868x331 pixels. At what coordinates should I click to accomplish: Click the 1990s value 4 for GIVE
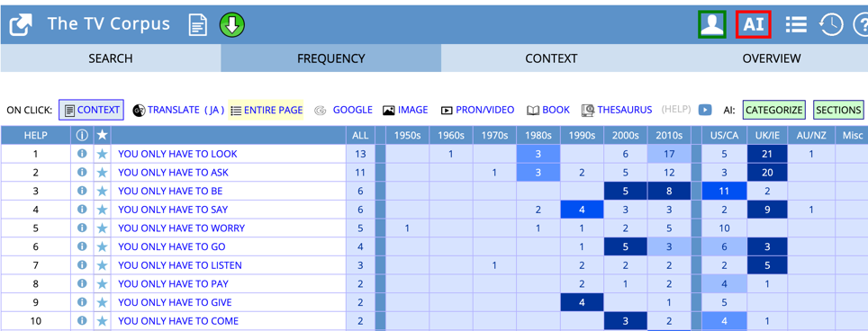click(x=582, y=302)
